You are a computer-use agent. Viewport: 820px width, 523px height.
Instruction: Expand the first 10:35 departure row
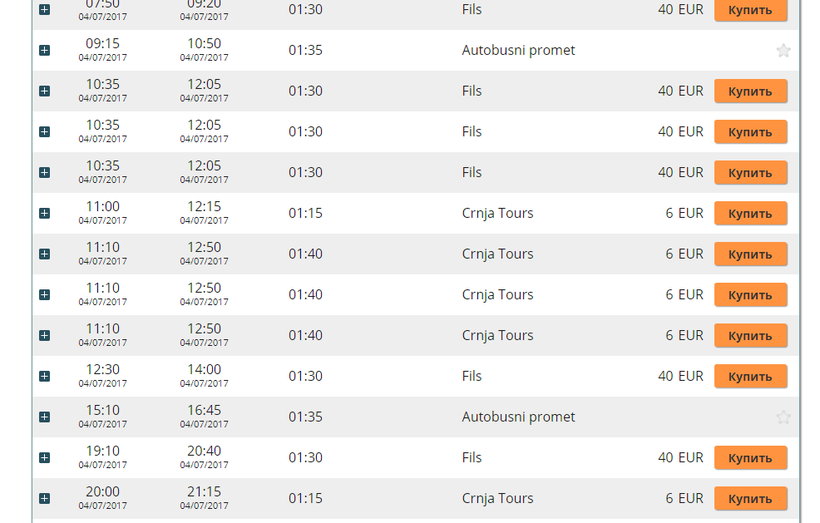44,91
